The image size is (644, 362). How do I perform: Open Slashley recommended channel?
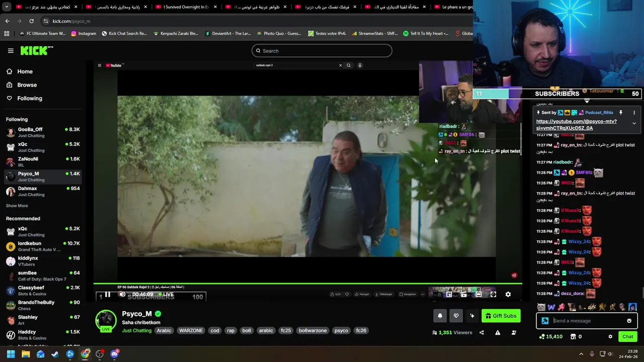click(43, 320)
